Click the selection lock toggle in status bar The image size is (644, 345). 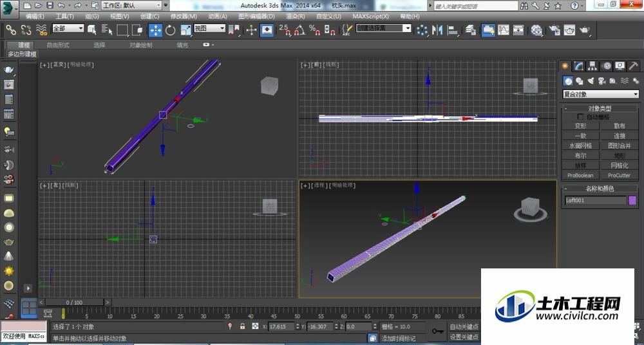pyautogui.click(x=242, y=326)
